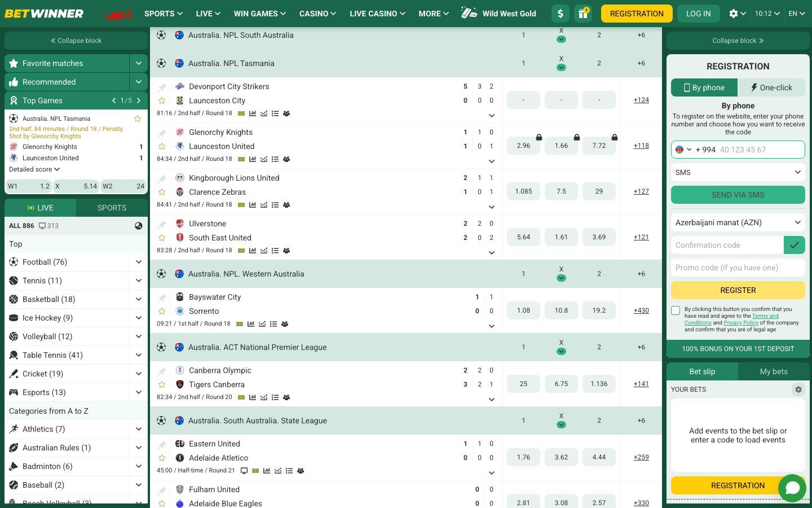The width and height of the screenshot is (812, 508).
Task: Pin the Bayswater City match
Action: pos(162,298)
